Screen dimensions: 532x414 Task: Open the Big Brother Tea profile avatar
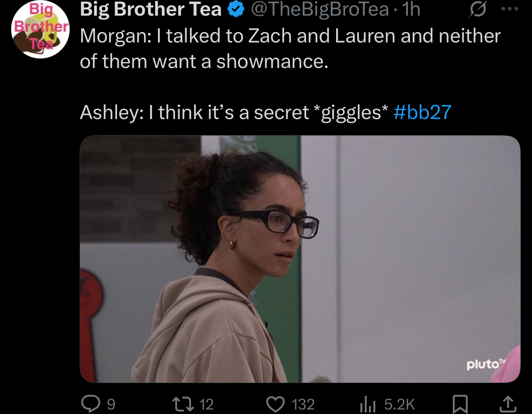pos(40,29)
